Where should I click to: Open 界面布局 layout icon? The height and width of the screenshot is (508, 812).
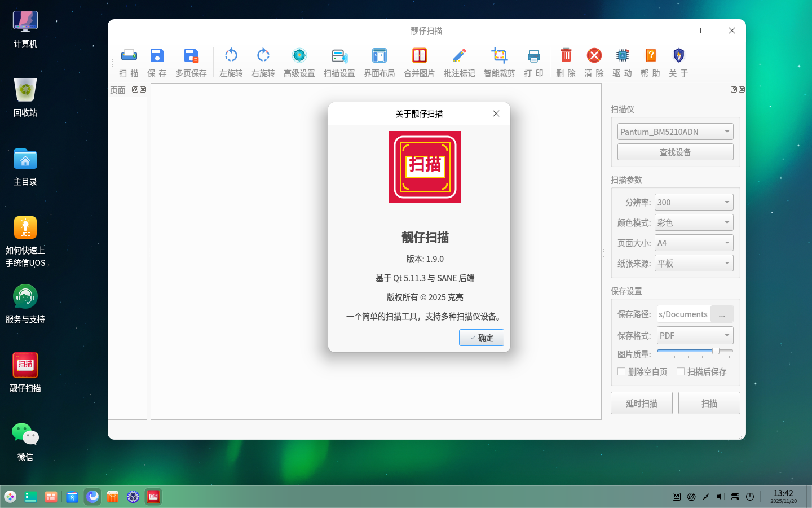379,55
